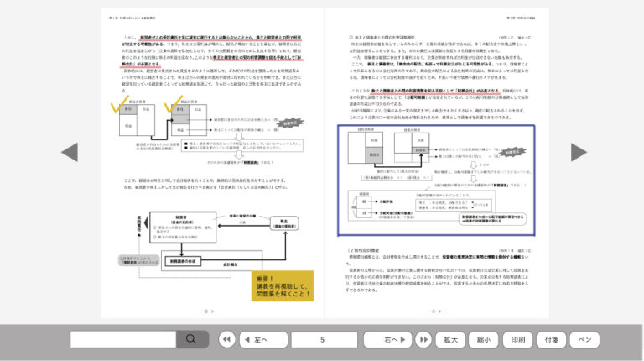644x361 pixels.
Task: Jump to last page with double-right arrow
Action: tap(421, 339)
